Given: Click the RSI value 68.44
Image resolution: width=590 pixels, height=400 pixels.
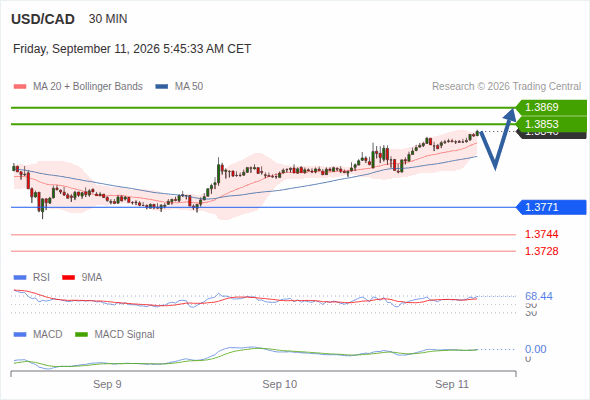Looking at the screenshot, I should point(539,297).
